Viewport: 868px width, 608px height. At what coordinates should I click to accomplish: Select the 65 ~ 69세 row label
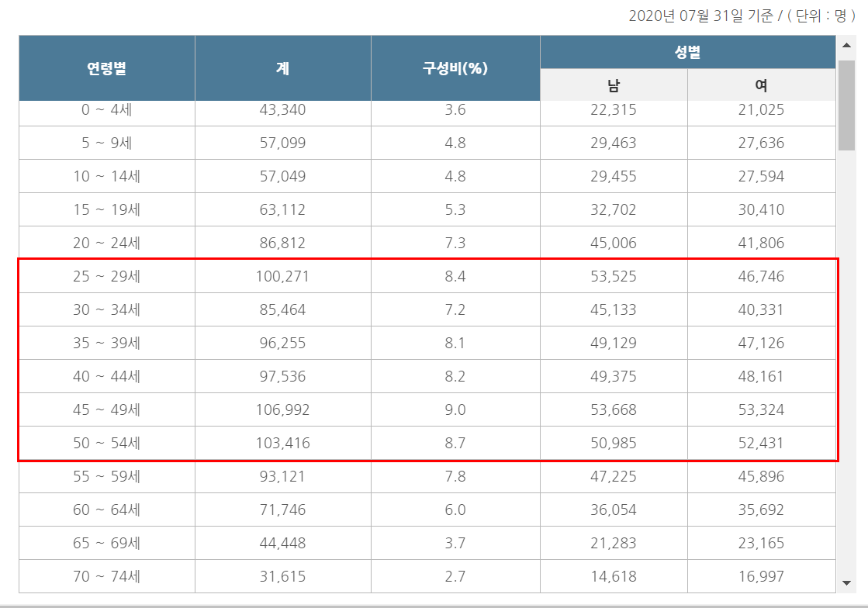click(107, 543)
